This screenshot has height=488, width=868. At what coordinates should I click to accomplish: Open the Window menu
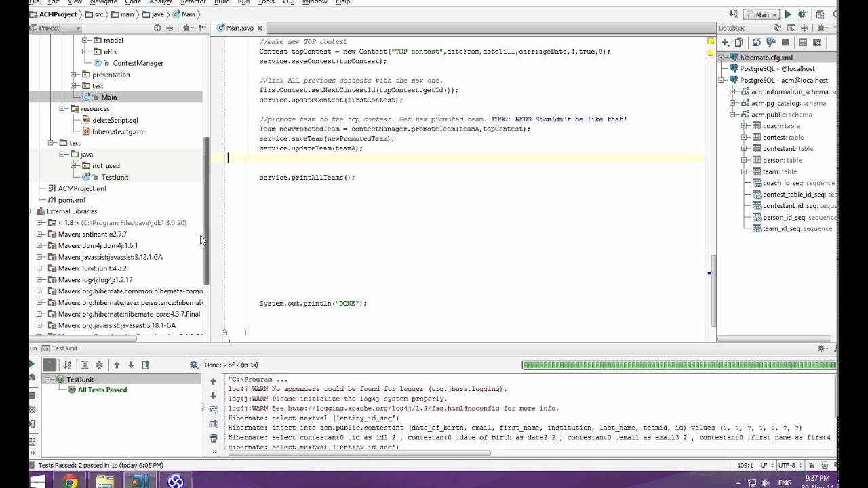click(x=315, y=2)
